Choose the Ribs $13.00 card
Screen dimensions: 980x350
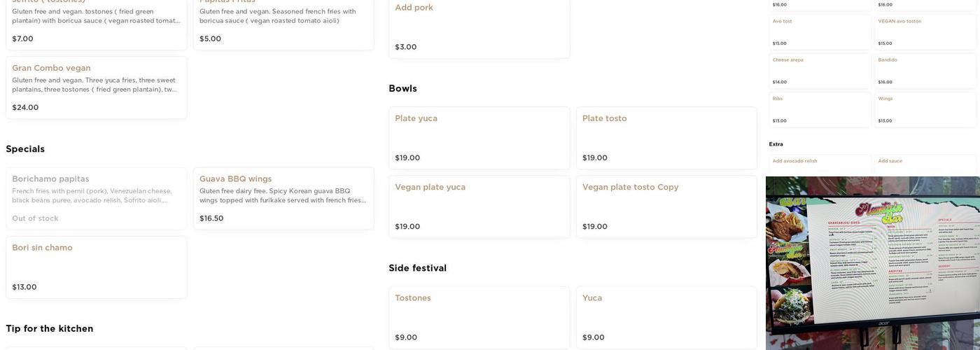(819, 109)
